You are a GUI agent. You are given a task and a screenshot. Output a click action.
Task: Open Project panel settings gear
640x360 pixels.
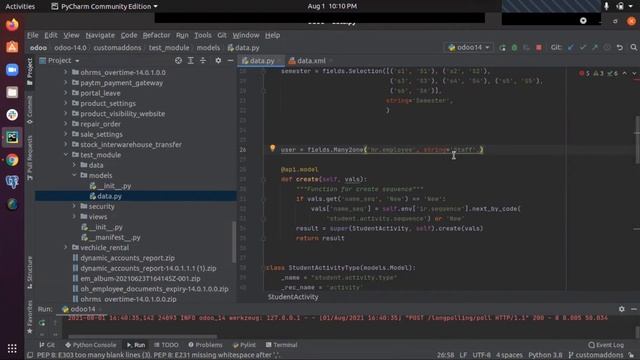pyautogui.click(x=218, y=60)
